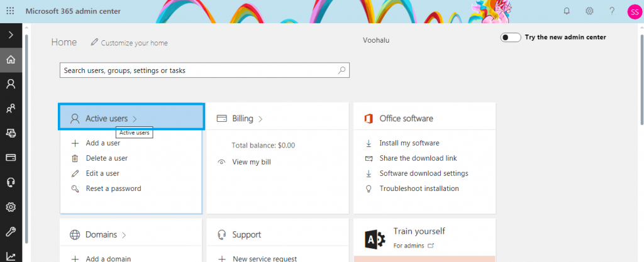Open Users from the sidebar
Viewport: 644px width, 262px height.
click(x=11, y=84)
